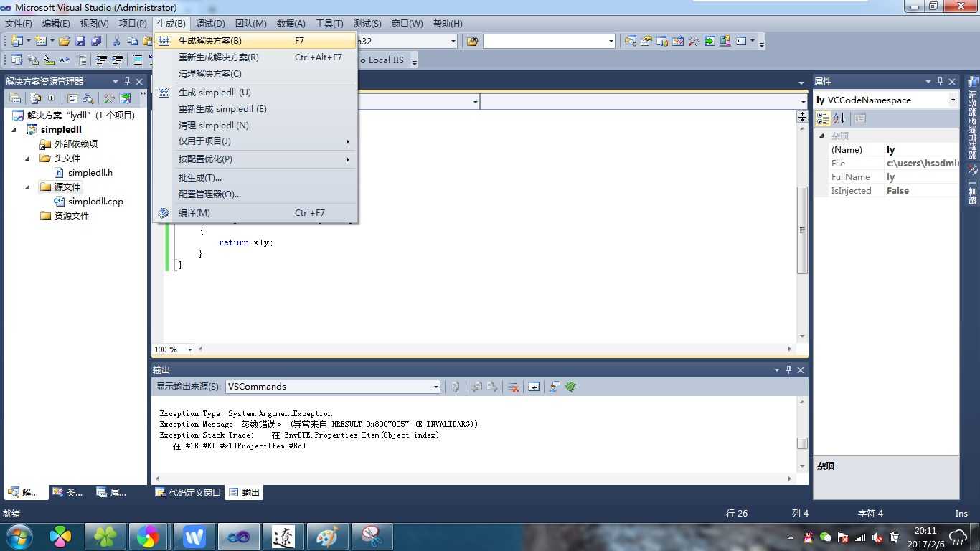This screenshot has height=551, width=980.
Task: Click Save All toolbar icon
Action: [x=96, y=42]
